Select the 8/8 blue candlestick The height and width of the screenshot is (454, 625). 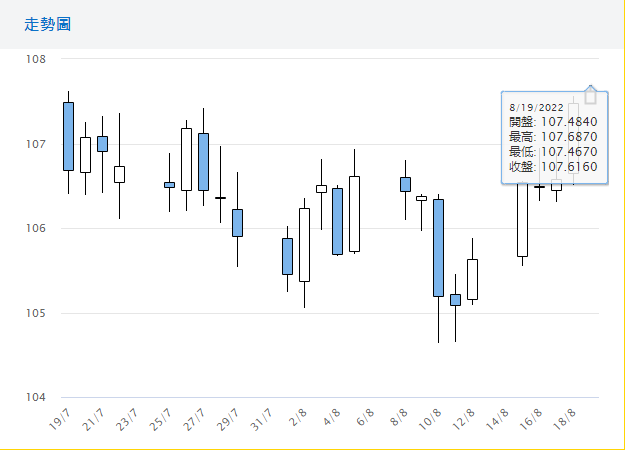pos(405,184)
